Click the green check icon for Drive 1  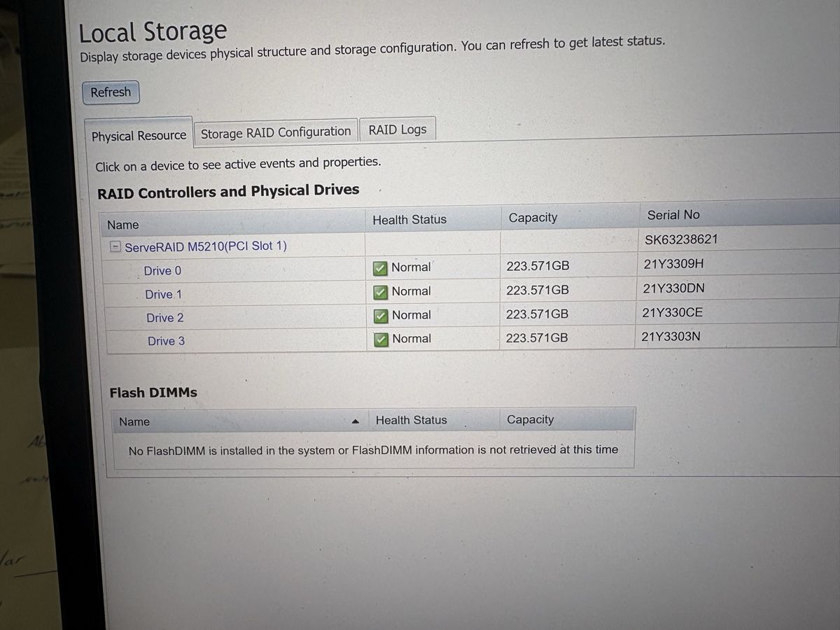(380, 292)
